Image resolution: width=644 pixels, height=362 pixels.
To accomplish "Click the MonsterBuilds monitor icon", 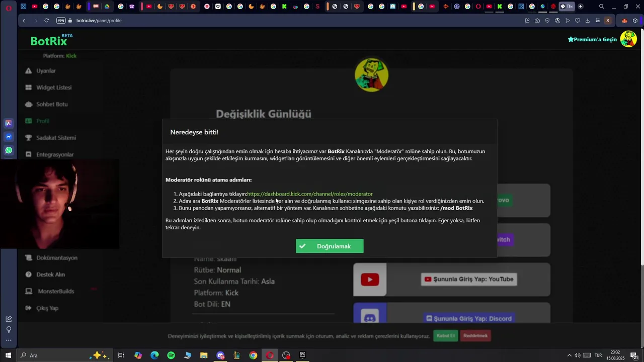I will click(29, 291).
